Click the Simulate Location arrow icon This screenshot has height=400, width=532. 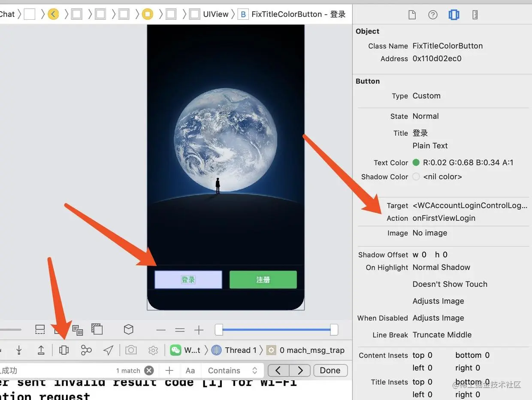tap(109, 350)
